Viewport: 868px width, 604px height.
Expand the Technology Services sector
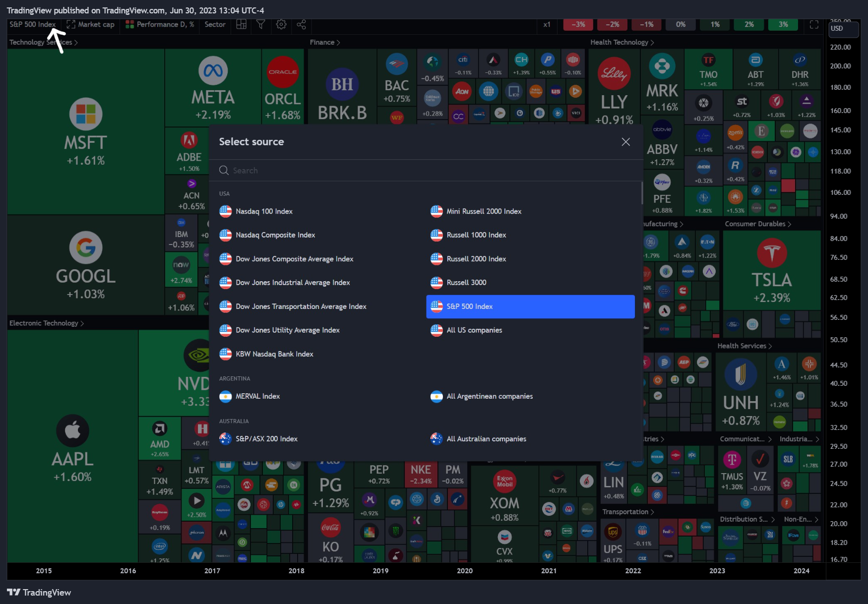tap(44, 42)
